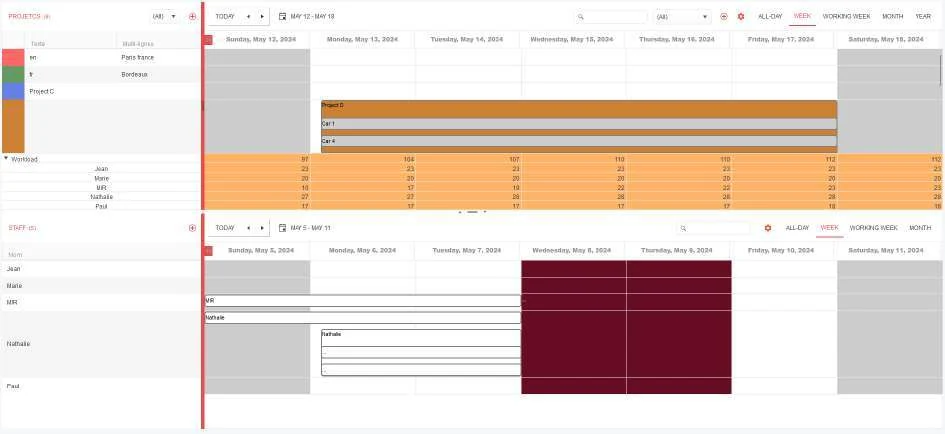Click 'Nathalie' under Workload
This screenshot has height=434, width=945.
point(101,197)
